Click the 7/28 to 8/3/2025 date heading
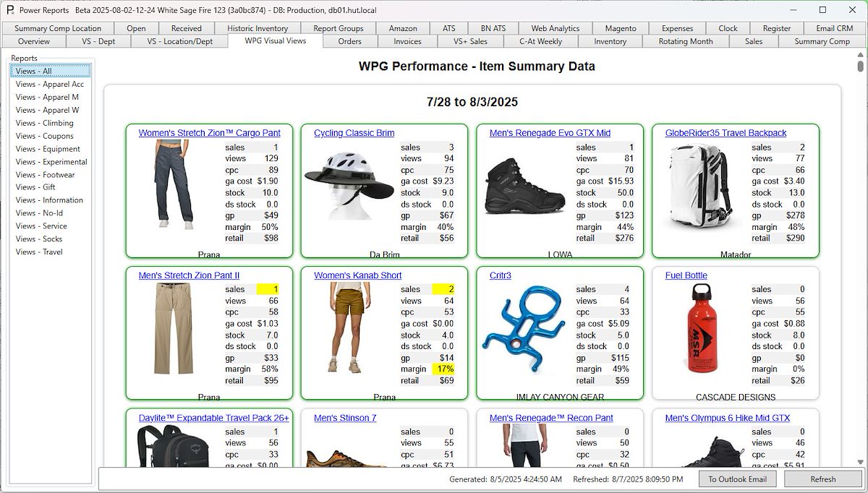868x493 pixels. tap(472, 102)
